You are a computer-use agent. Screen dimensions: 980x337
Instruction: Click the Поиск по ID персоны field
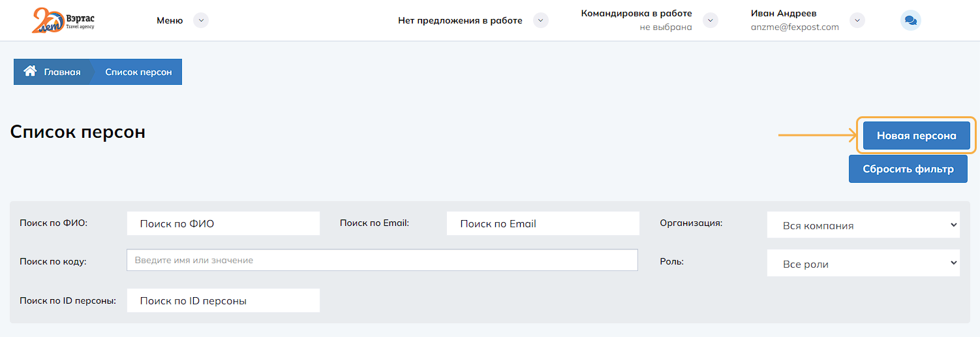(223, 300)
